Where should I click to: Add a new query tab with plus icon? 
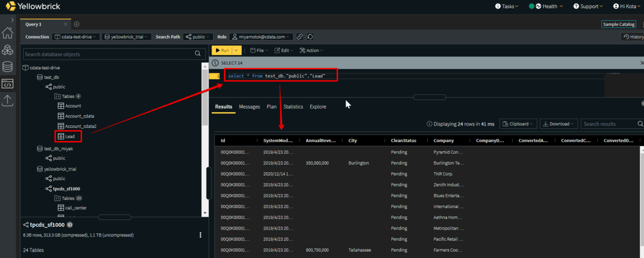click(x=77, y=24)
